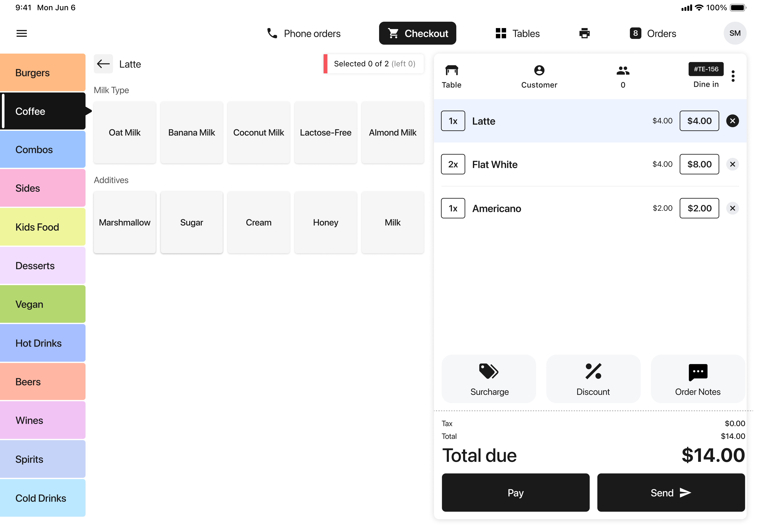The height and width of the screenshot is (532, 762).
Task: Select the Americano order line
Action: pyautogui.click(x=590, y=208)
